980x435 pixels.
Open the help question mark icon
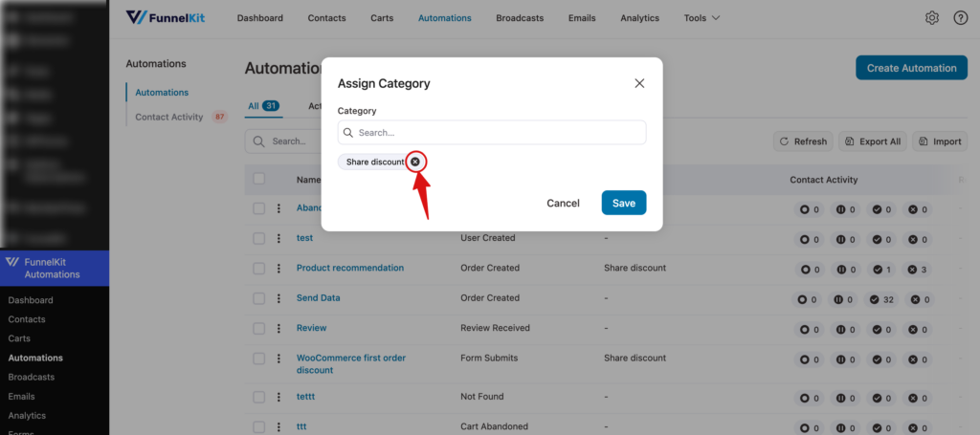[x=961, y=18]
